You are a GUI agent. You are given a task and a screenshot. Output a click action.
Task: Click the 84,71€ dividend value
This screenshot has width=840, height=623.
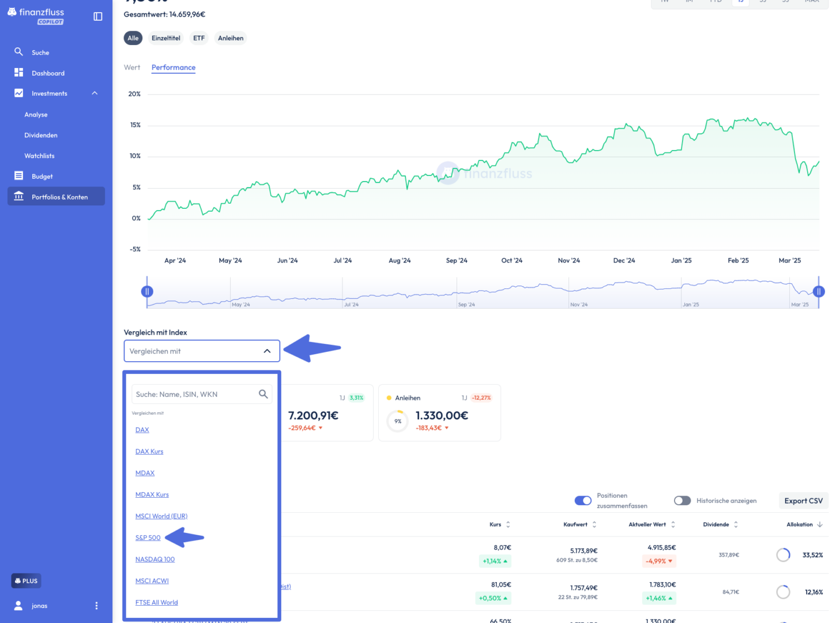(x=730, y=592)
